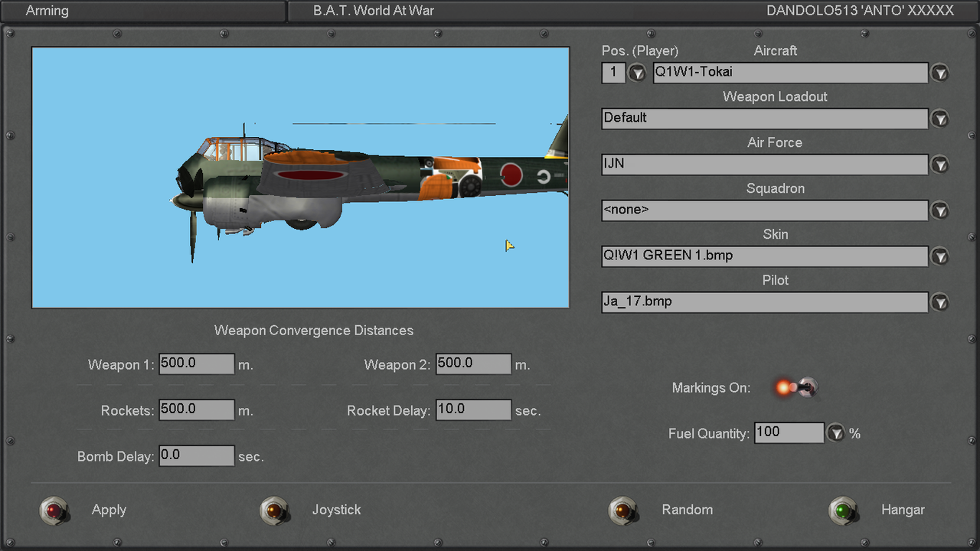Image resolution: width=980 pixels, height=551 pixels.
Task: Click the Rocket Delay label
Action: (388, 411)
